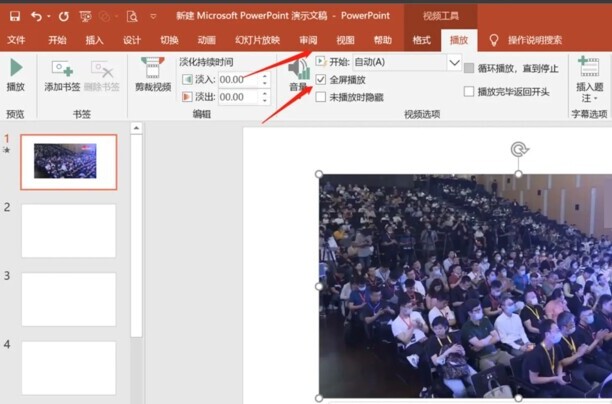The width and height of the screenshot is (612, 404).
Task: Click slide panel scroll-up arrow
Action: [x=136, y=128]
